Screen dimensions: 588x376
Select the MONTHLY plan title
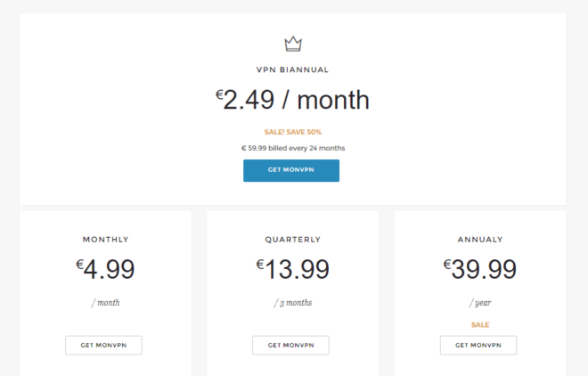point(105,240)
